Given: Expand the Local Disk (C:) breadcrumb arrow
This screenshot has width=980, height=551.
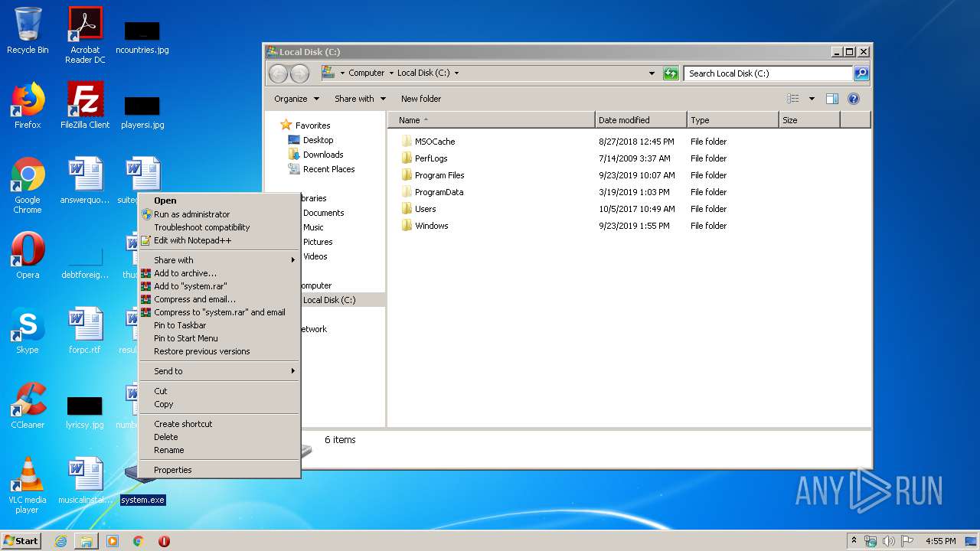Looking at the screenshot, I should pos(457,73).
